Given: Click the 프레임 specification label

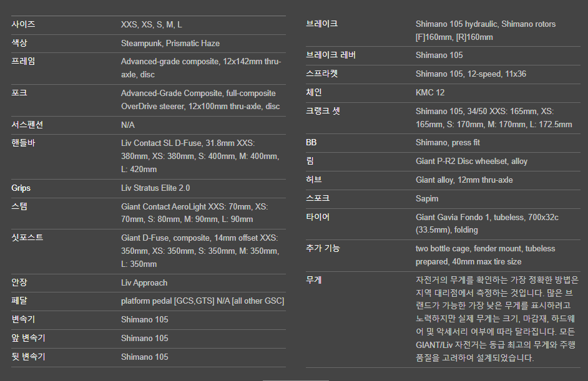Looking at the screenshot, I should pyautogui.click(x=23, y=62).
